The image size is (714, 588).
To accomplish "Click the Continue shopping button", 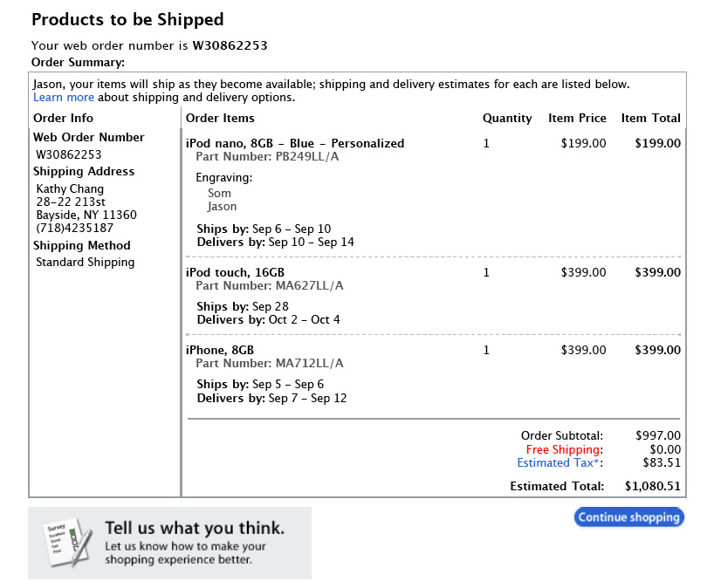I will point(628,517).
